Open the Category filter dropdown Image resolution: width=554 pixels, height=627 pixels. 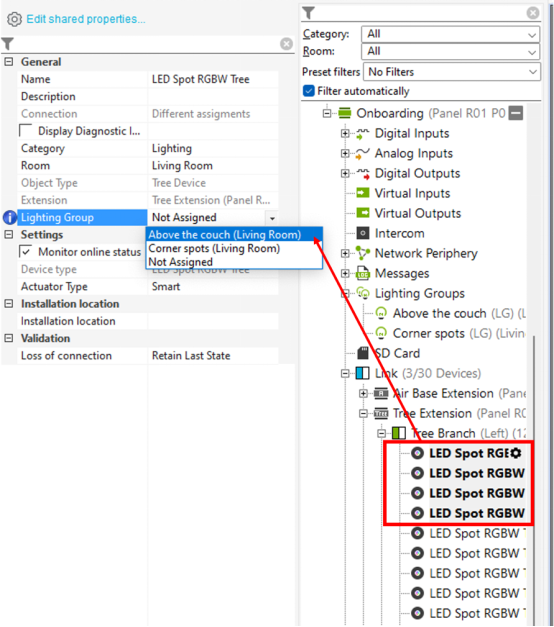(450, 34)
